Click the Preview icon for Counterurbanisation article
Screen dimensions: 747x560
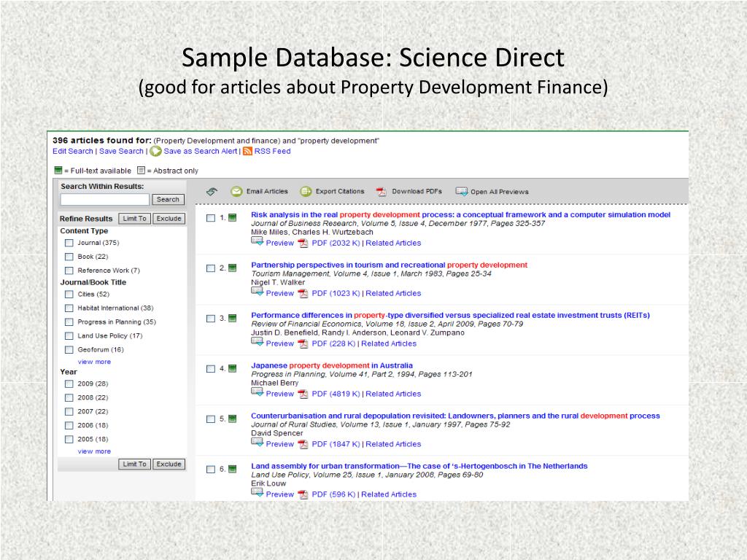click(258, 443)
